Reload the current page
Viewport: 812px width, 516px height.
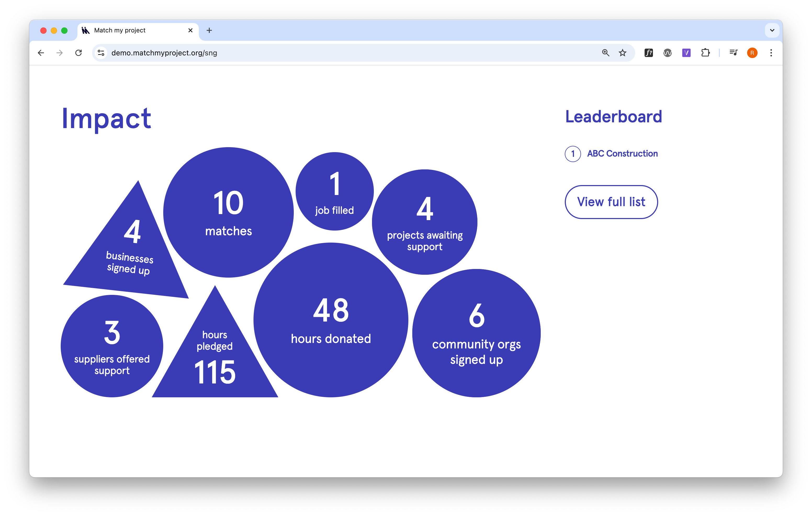78,53
